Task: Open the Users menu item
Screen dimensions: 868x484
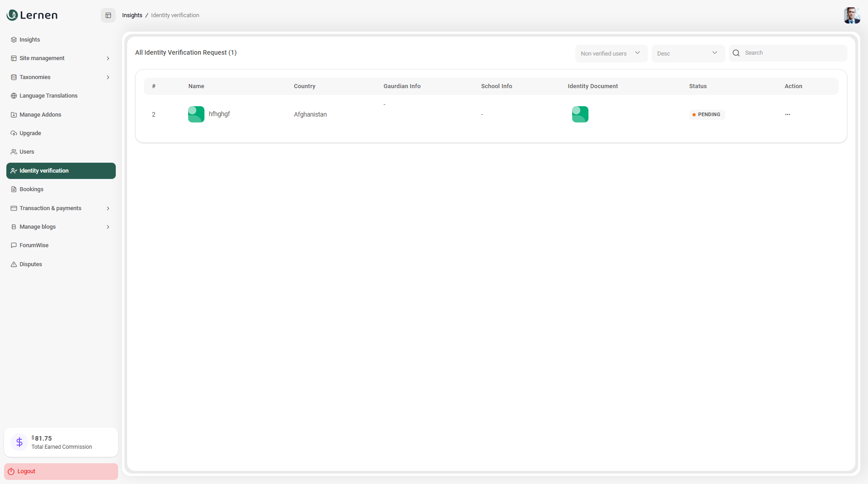Action: tap(27, 152)
